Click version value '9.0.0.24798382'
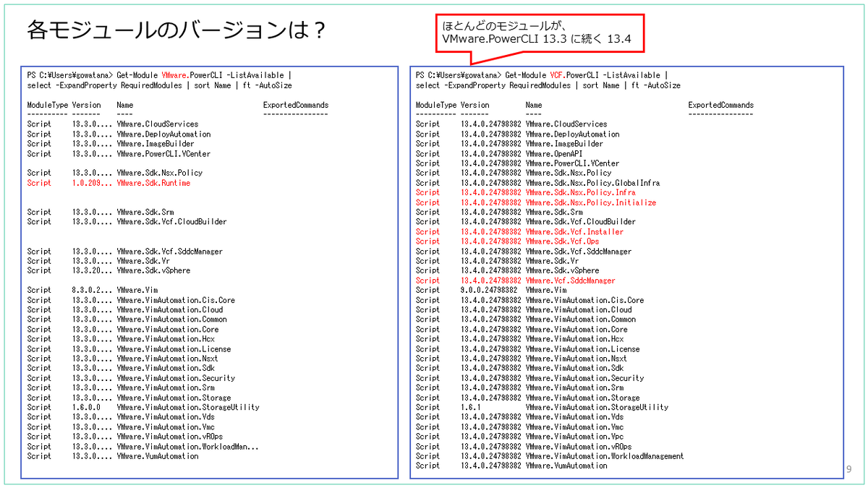This screenshot has width=868, height=488. [489, 290]
